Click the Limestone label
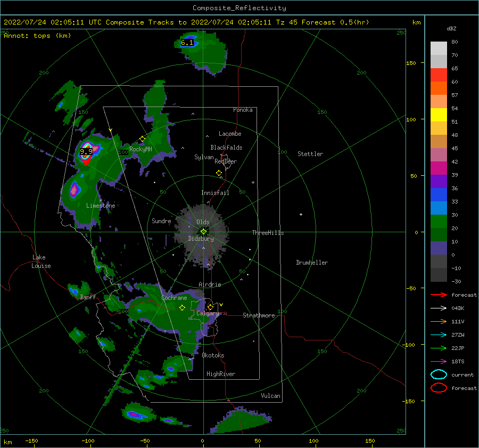This screenshot has width=479, height=448. pyautogui.click(x=101, y=206)
